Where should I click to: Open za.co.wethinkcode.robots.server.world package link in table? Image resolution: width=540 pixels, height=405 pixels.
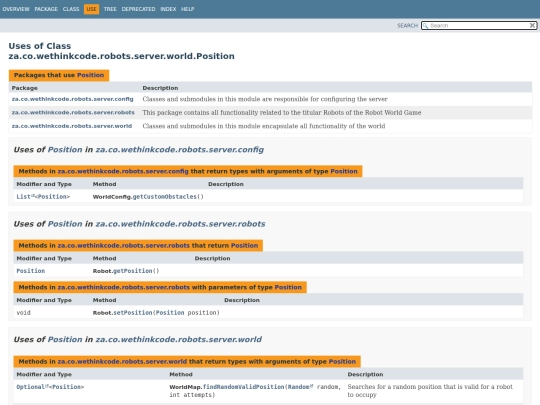(x=72, y=126)
